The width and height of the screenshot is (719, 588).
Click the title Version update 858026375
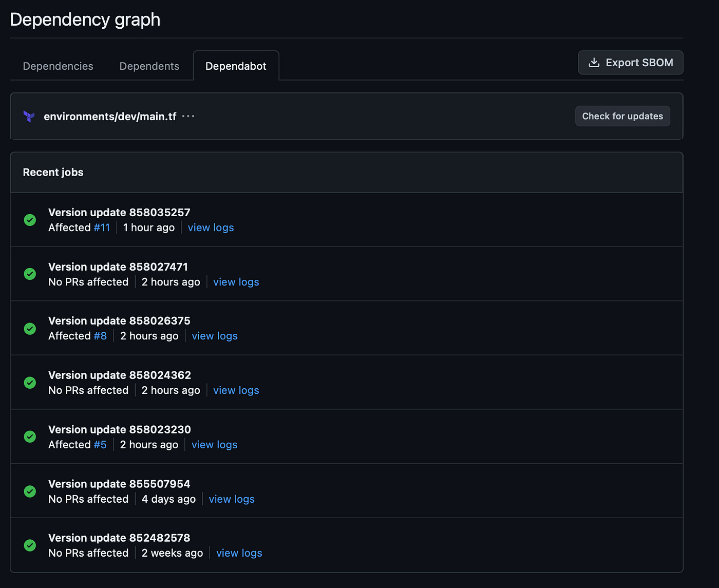(119, 321)
